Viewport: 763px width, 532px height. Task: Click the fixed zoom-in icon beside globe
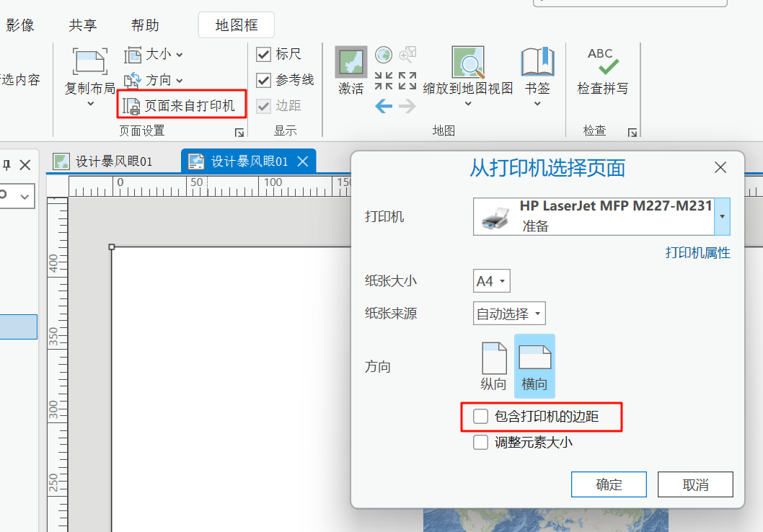[x=407, y=55]
